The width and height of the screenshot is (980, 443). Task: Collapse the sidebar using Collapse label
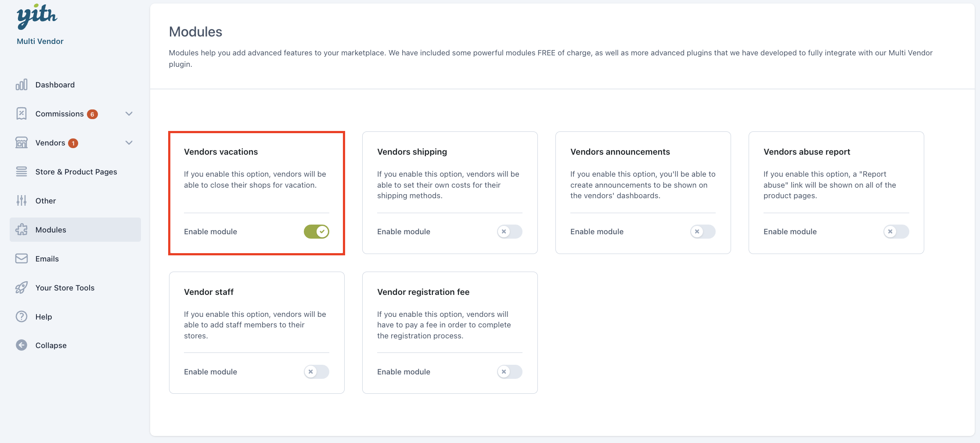tap(51, 345)
